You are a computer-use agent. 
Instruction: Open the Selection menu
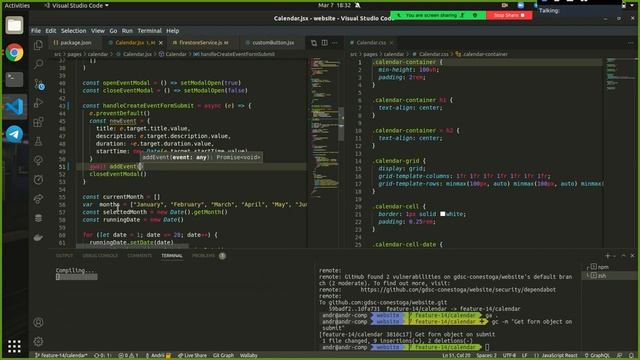coord(73,31)
